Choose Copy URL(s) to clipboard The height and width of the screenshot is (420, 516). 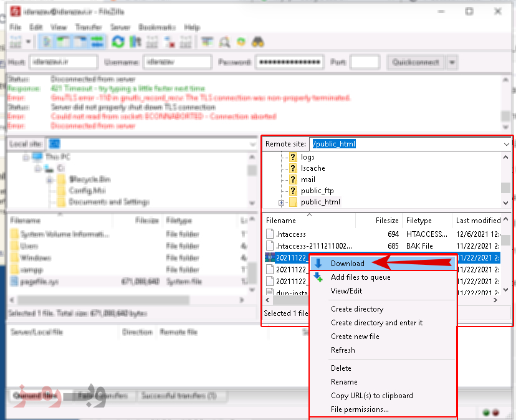(383, 396)
